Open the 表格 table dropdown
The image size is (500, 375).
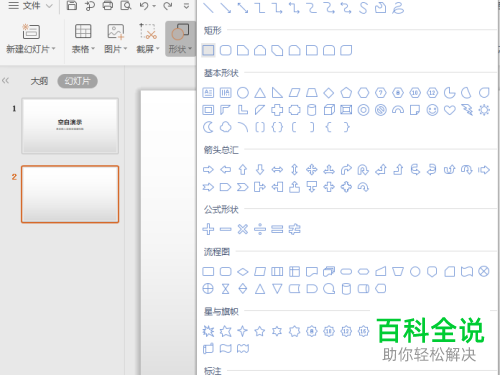coord(83,39)
